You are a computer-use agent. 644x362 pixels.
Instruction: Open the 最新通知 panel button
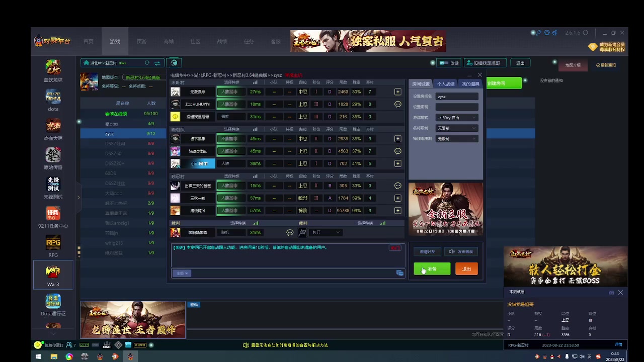606,65
